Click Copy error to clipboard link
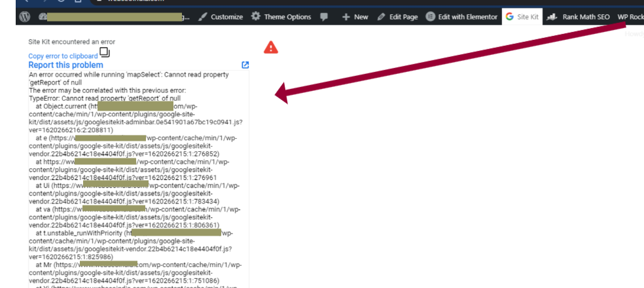The width and height of the screenshot is (644, 288). [x=63, y=56]
